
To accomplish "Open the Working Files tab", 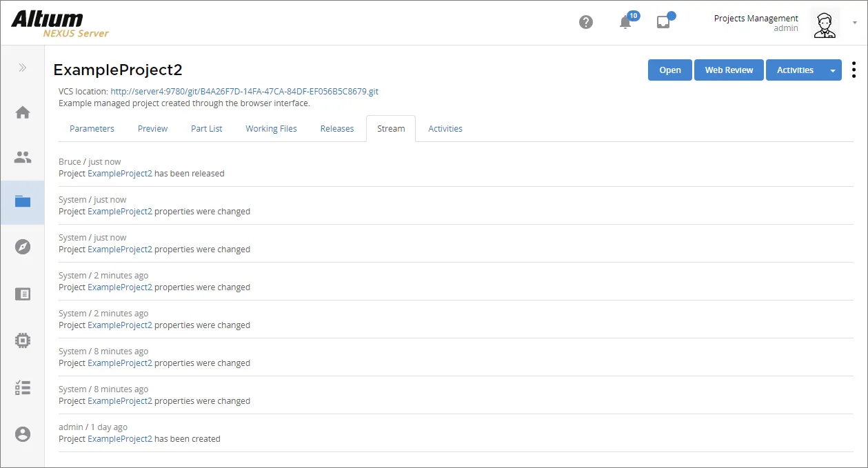I will tap(271, 129).
